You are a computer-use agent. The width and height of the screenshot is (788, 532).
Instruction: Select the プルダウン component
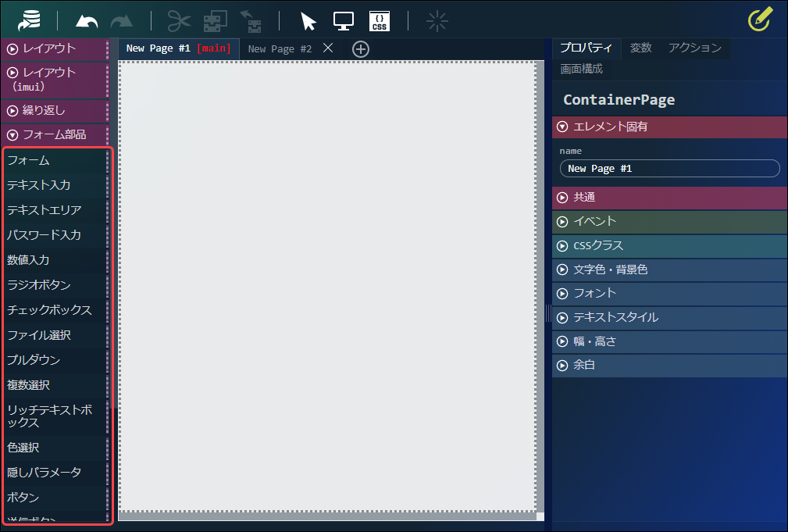[x=55, y=361]
